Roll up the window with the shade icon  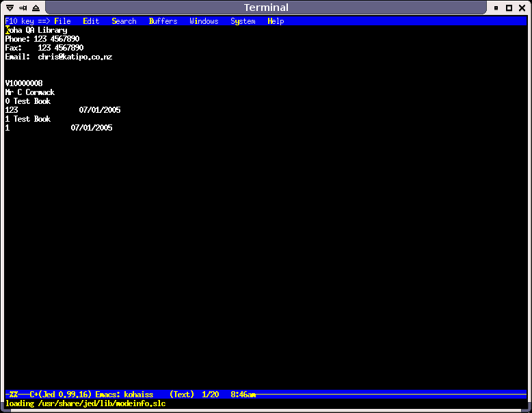[36, 8]
